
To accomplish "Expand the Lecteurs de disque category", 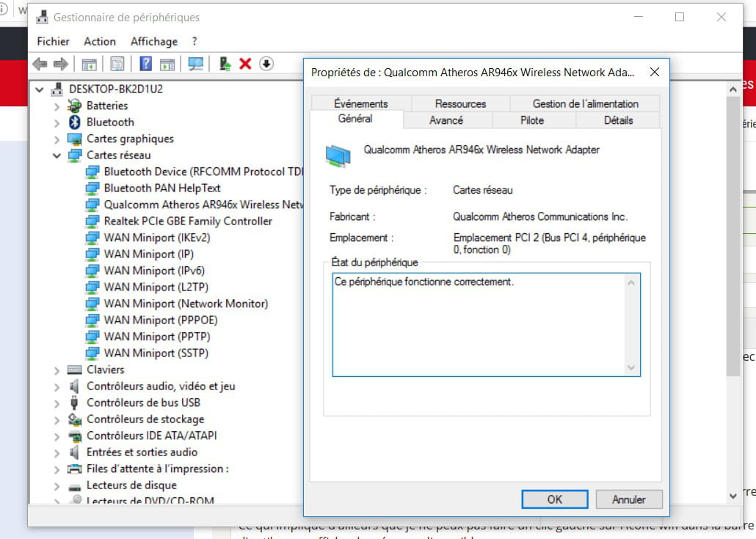I will click(x=57, y=485).
